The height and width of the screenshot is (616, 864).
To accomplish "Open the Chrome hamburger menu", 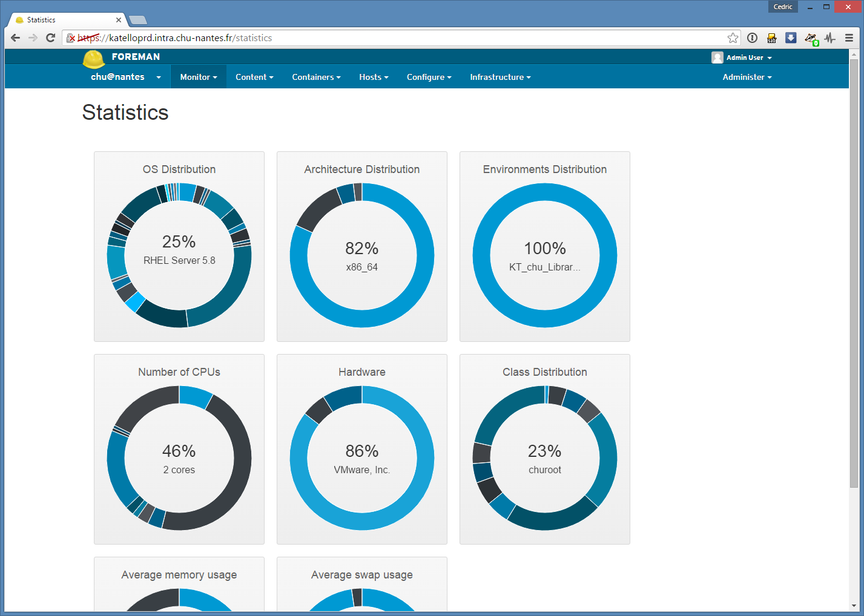I will point(849,38).
